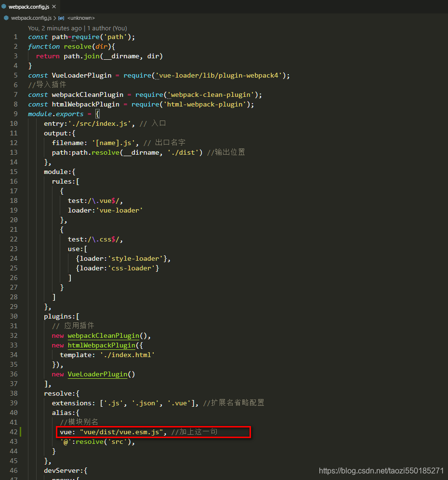Click the JavaScript icon on the webpack.config.js tab
Viewport: 448px width, 480px height.
(x=5, y=7)
